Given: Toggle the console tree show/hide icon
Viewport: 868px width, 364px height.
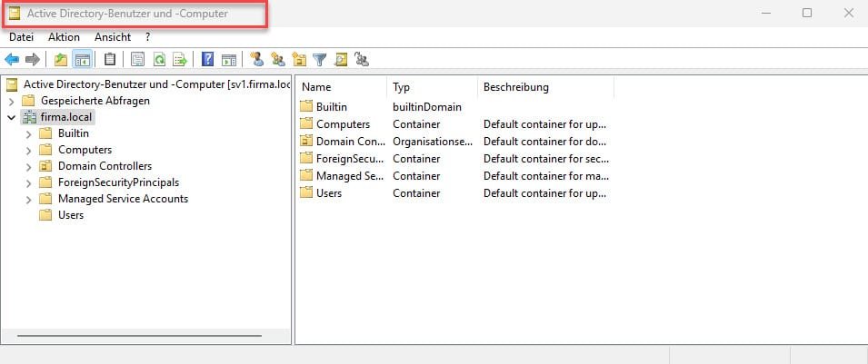Looking at the screenshot, I should 83,59.
